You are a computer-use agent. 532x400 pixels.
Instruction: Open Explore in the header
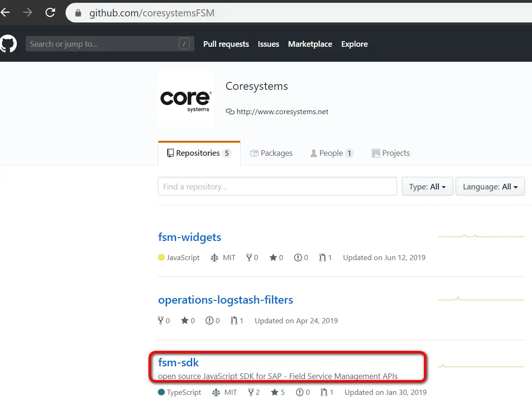(x=355, y=44)
